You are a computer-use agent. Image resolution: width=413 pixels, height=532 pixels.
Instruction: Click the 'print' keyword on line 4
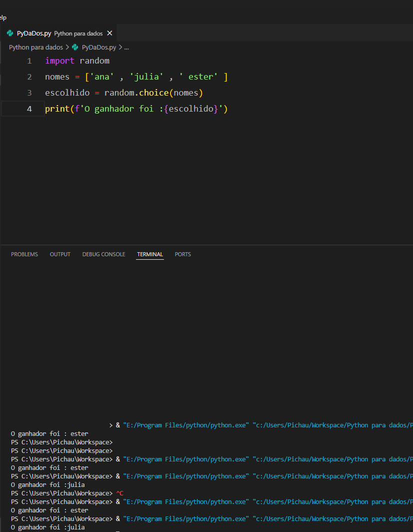(x=57, y=109)
